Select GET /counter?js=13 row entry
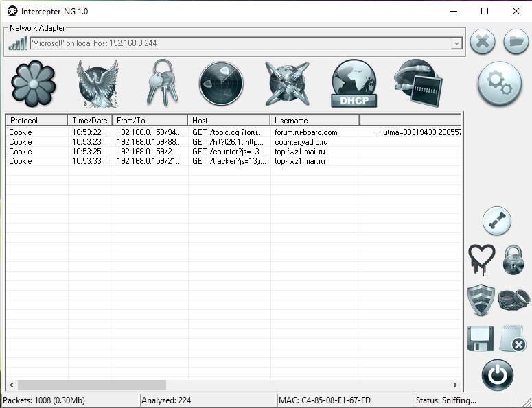The image size is (532, 408). (x=229, y=152)
